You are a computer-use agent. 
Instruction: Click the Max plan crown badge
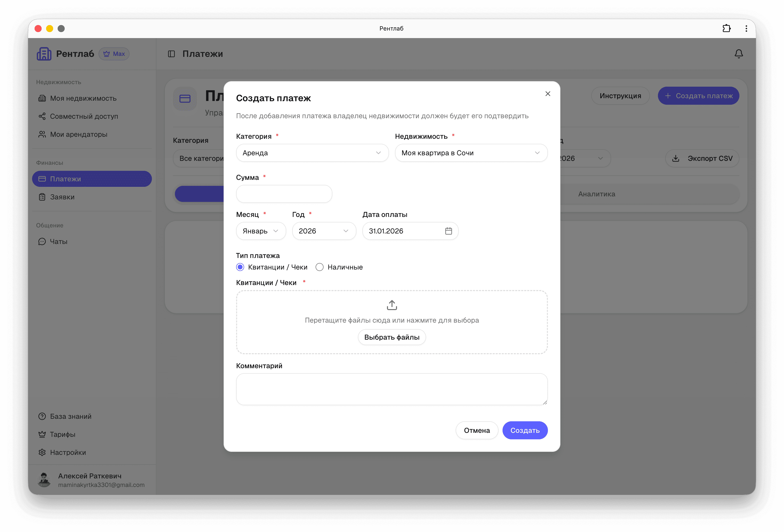(114, 54)
